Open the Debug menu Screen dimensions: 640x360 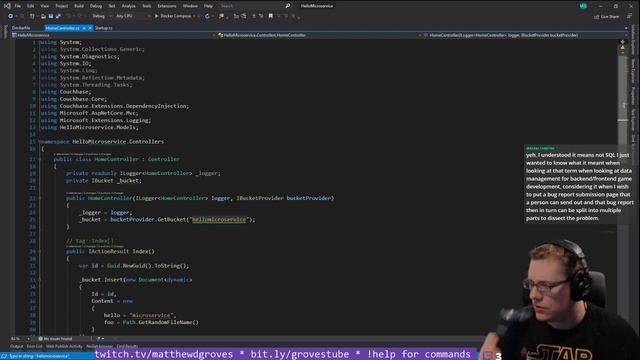pyautogui.click(x=96, y=6)
